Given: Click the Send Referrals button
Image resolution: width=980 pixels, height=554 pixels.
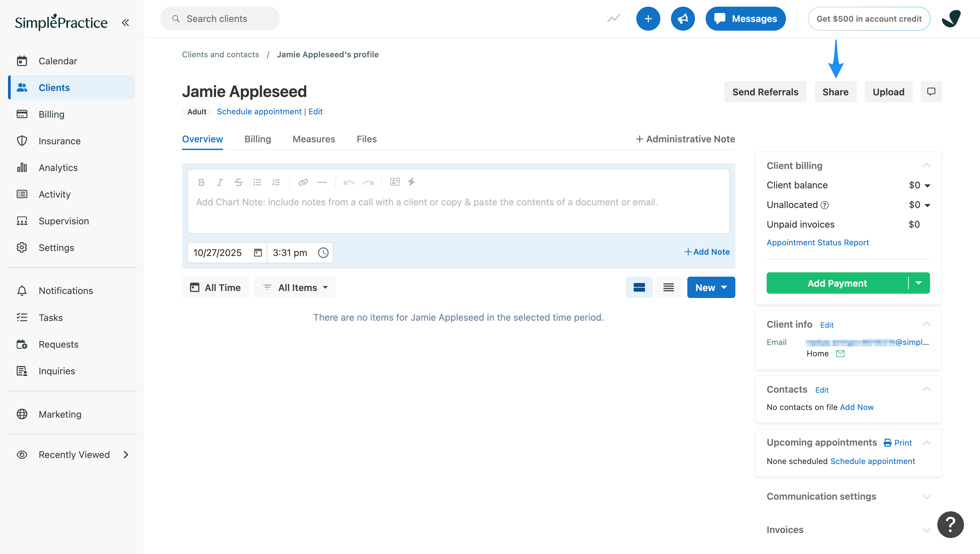Looking at the screenshot, I should pyautogui.click(x=765, y=92).
